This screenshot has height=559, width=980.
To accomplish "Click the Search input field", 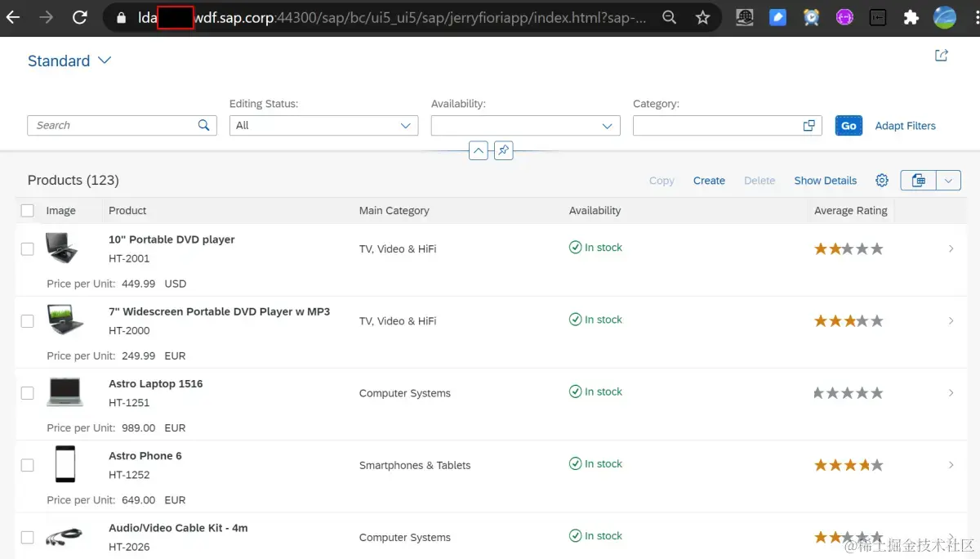I will pyautogui.click(x=112, y=125).
